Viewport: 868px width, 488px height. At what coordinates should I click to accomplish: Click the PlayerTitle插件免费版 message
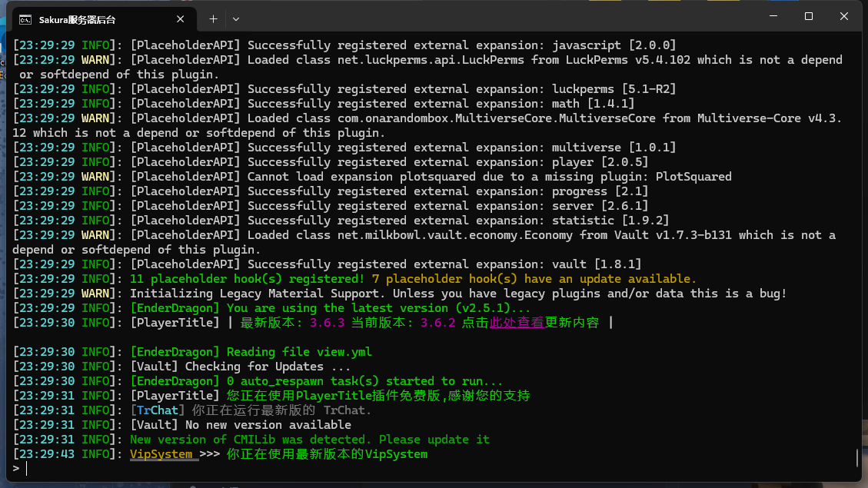tap(378, 396)
